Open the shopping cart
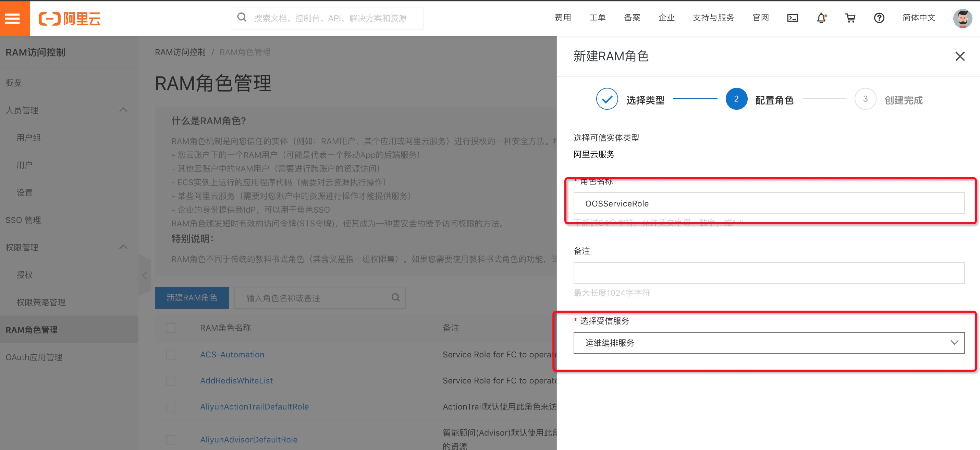Image resolution: width=980 pixels, height=450 pixels. 850,18
